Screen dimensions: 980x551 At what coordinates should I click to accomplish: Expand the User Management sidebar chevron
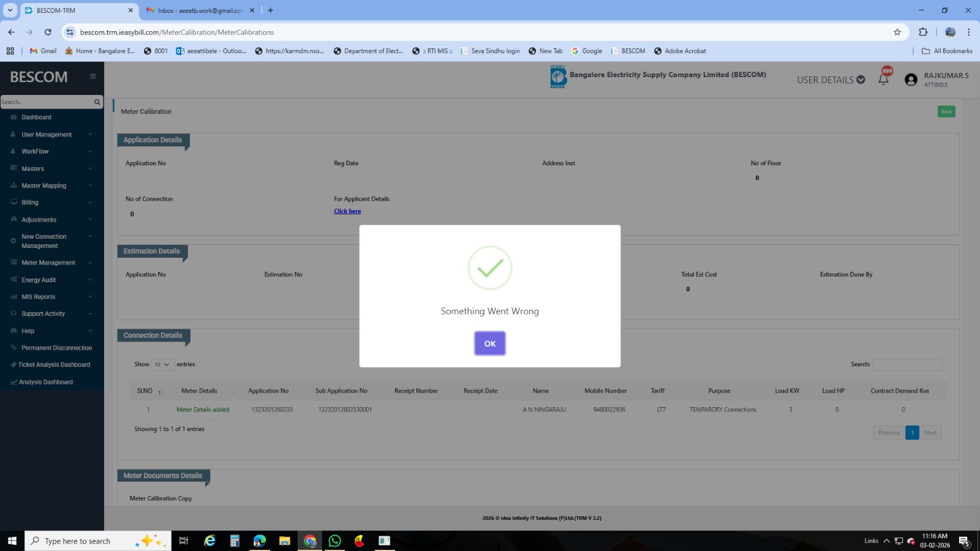(90, 135)
